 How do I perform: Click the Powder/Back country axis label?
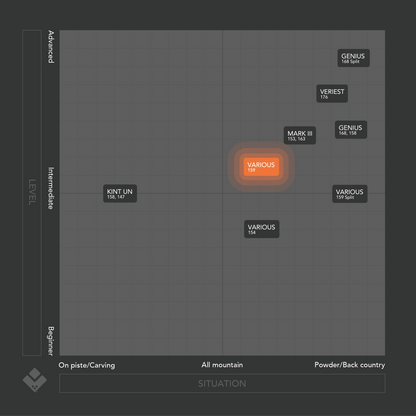coord(350,365)
